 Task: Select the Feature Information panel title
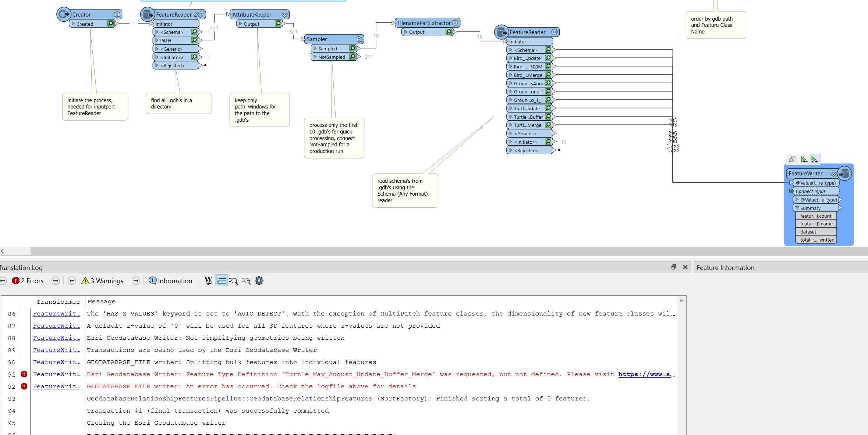point(725,268)
